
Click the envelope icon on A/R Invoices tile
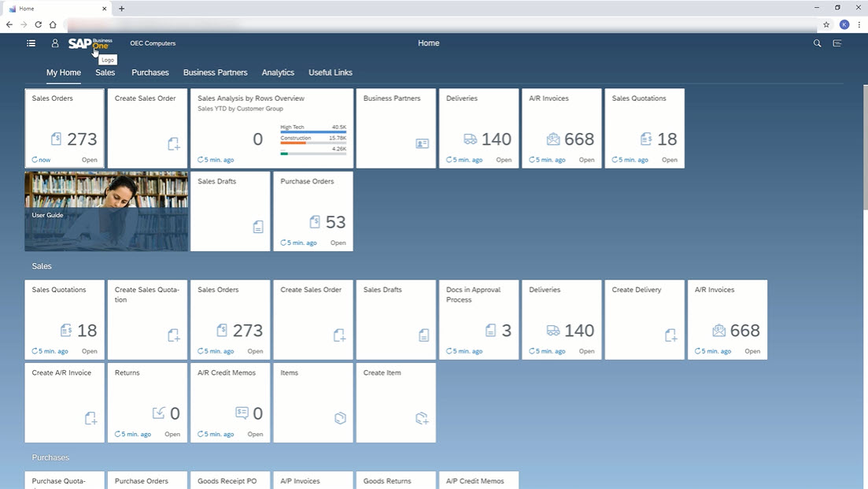556,139
